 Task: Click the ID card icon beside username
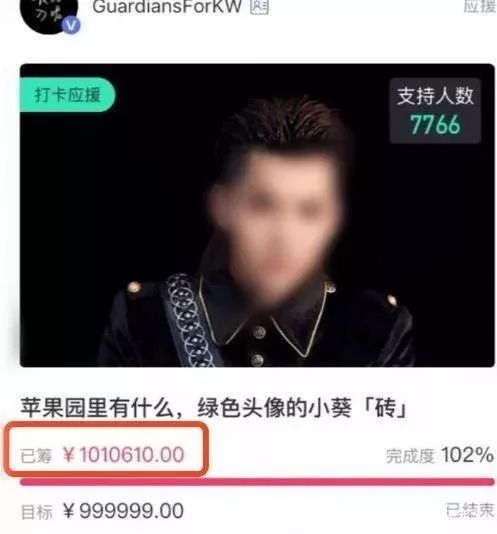coord(259,7)
